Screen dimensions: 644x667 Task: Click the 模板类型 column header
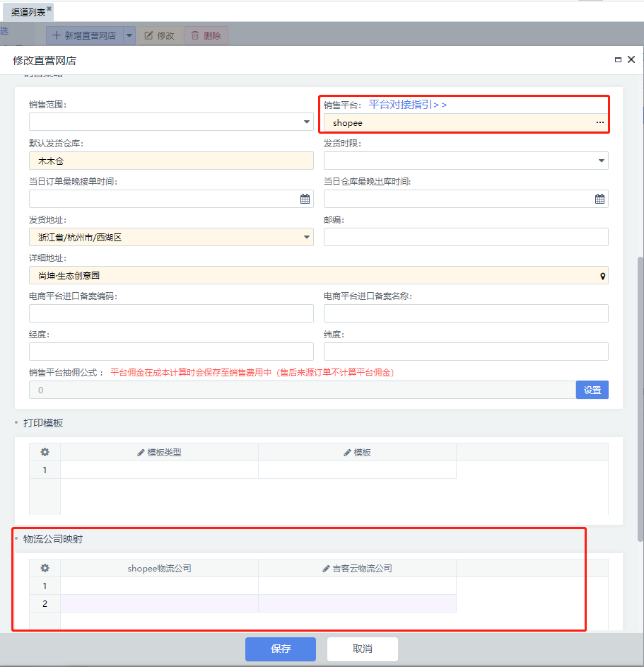pyautogui.click(x=159, y=453)
